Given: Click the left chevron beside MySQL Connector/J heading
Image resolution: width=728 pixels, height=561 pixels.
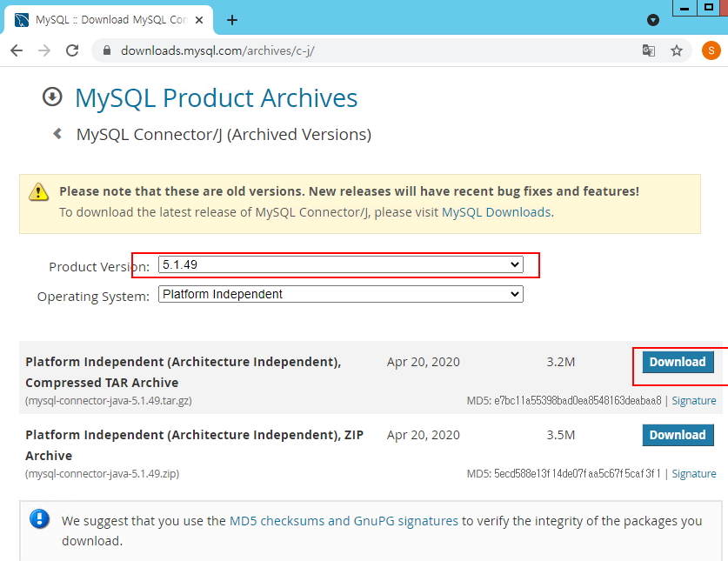Looking at the screenshot, I should (57, 134).
